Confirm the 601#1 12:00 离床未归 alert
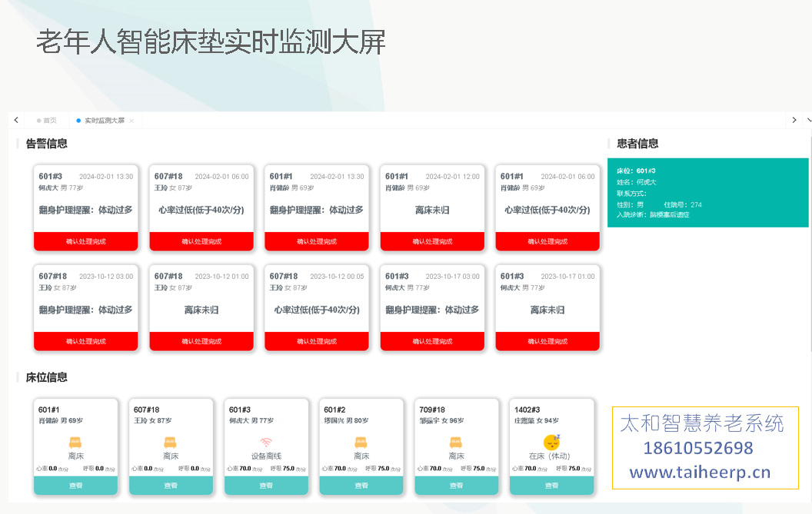The height and width of the screenshot is (514, 812). pos(432,241)
